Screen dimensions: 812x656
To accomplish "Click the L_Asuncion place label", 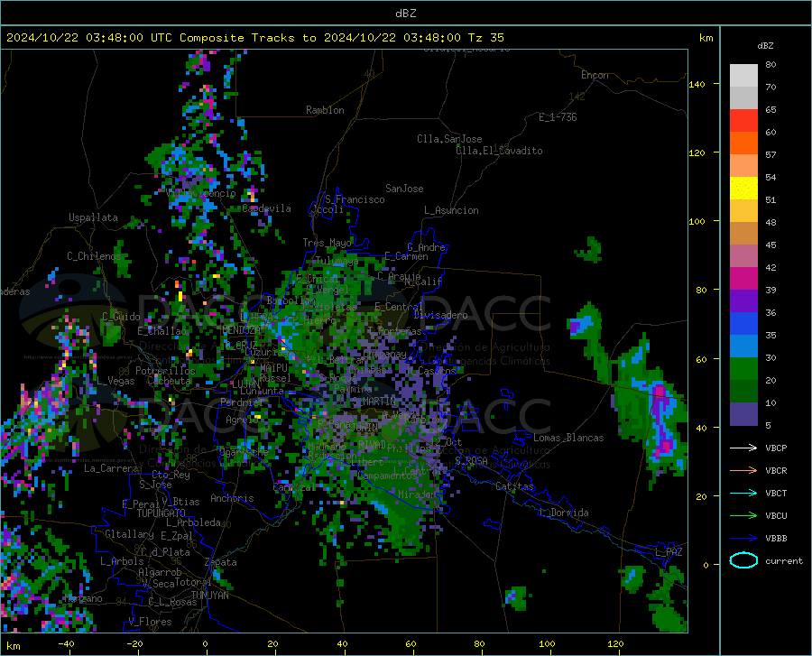I will 451,210.
